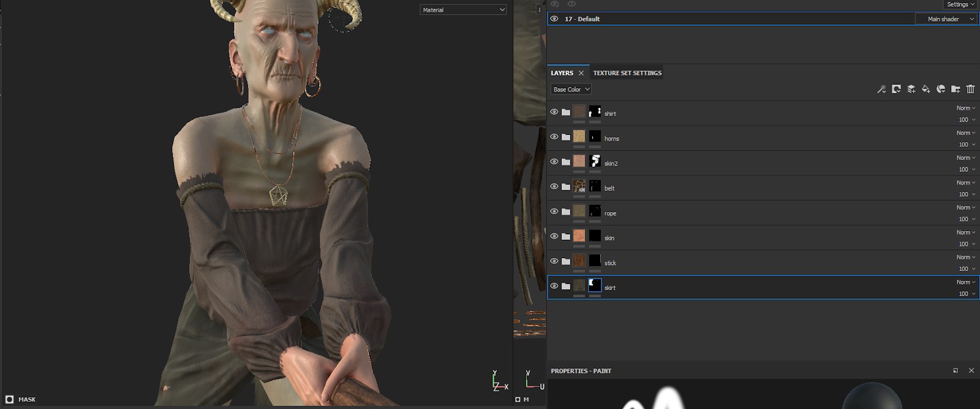Hide the stick layer
The height and width of the screenshot is (409, 980).
click(554, 261)
